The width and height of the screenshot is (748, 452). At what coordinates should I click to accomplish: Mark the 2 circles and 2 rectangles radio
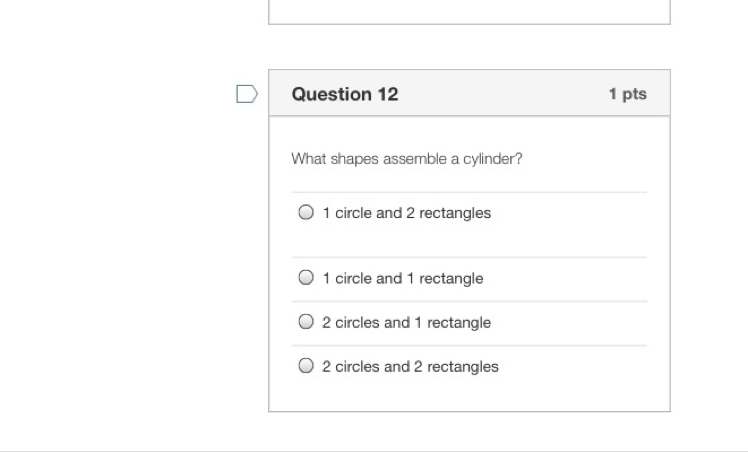pos(306,366)
